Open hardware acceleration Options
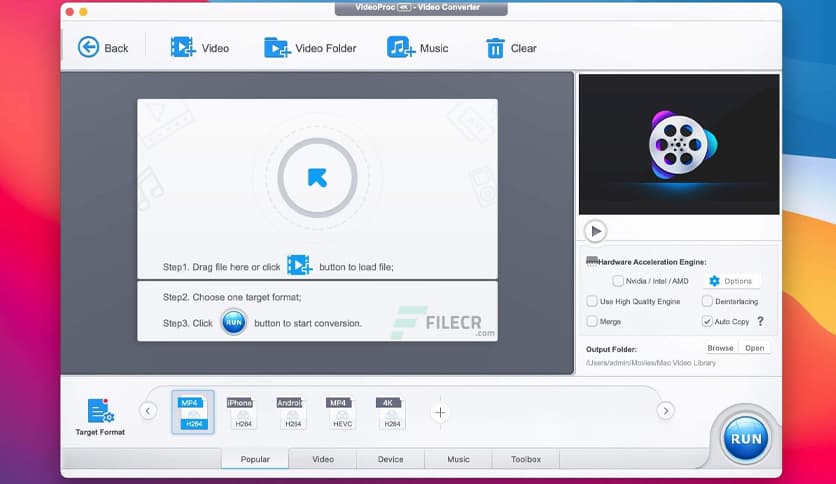Screen dimensions: 836x484 pyautogui.click(x=732, y=281)
